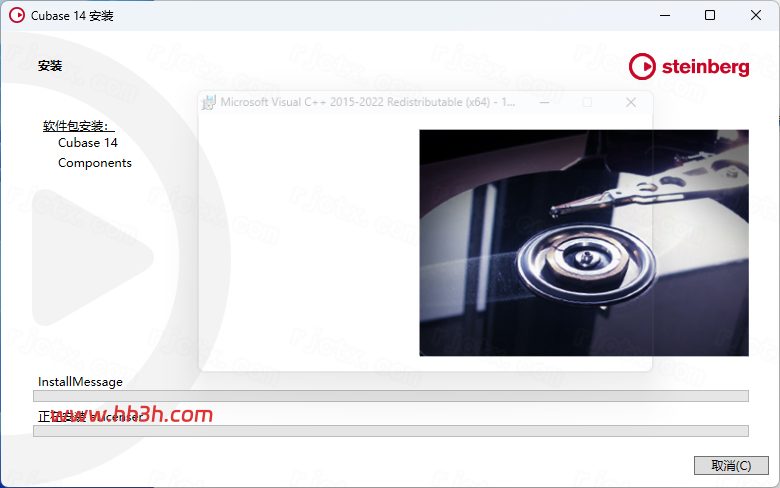780x488 pixels.
Task: Click the Steinberg logo
Action: (x=689, y=66)
